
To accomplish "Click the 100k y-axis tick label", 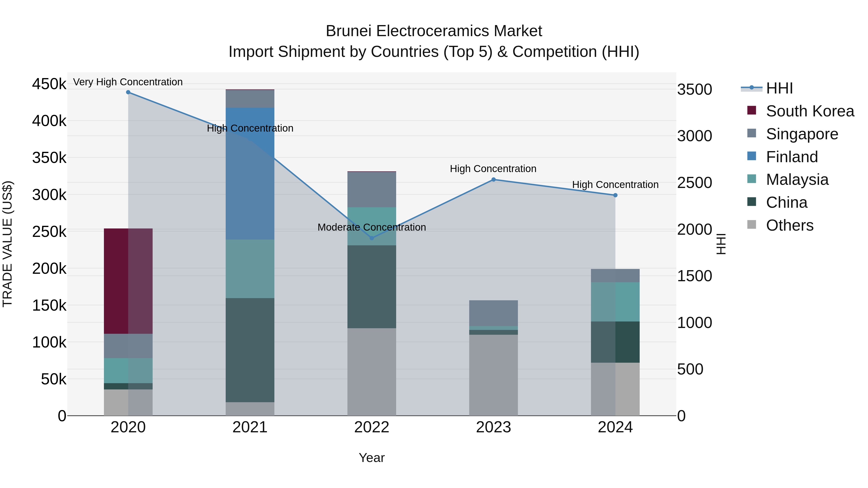I will click(x=49, y=342).
